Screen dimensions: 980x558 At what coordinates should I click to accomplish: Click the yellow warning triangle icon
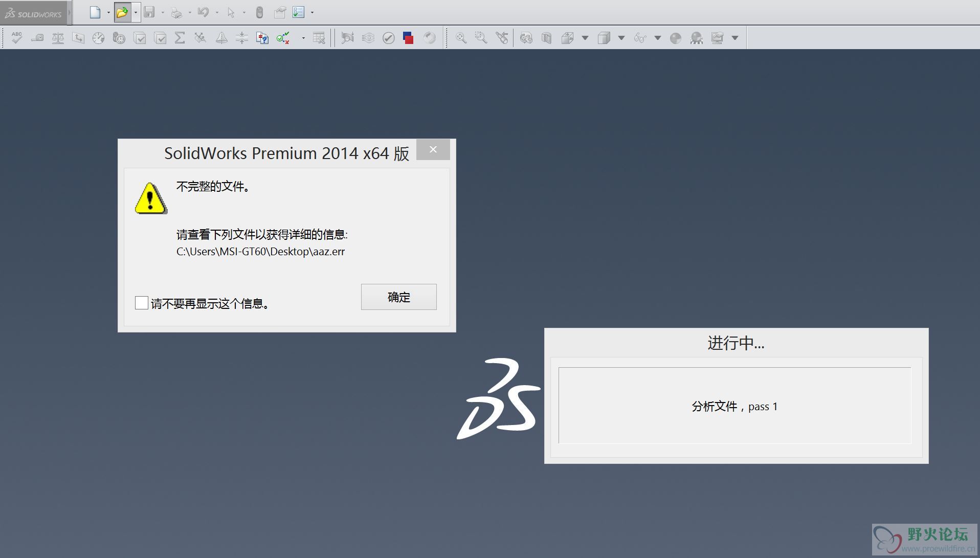click(150, 198)
